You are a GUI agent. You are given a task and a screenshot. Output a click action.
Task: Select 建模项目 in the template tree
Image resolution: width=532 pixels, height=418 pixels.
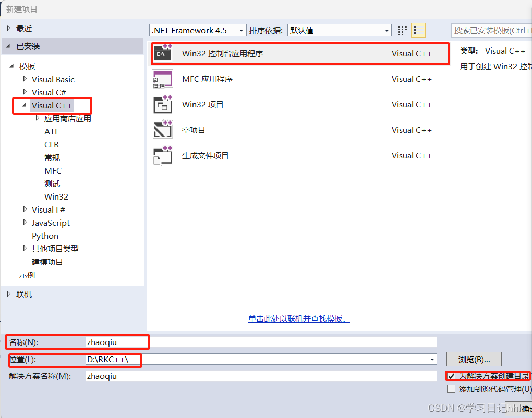47,262
